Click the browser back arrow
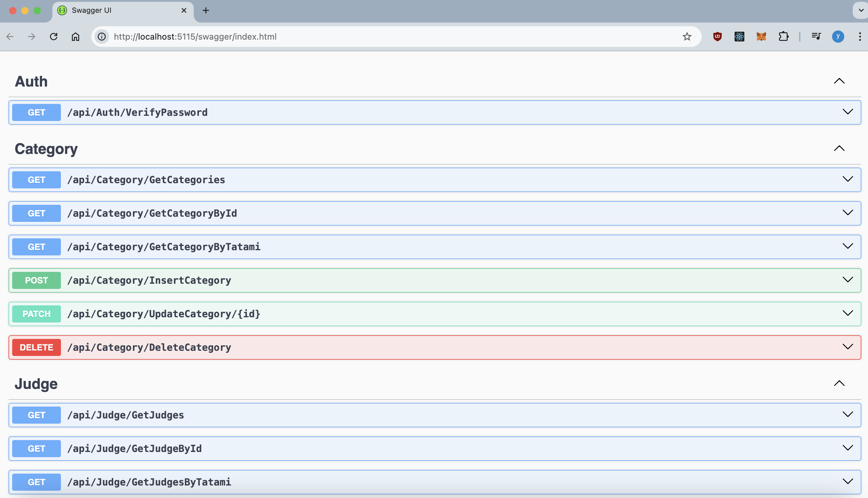The width and height of the screenshot is (868, 498). point(10,37)
